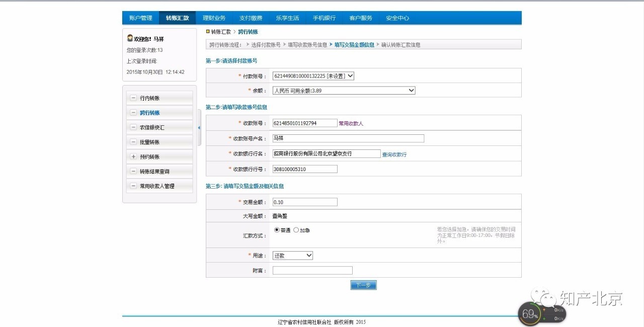Click the minus icon beside 常用收款人管理
The height and width of the screenshot is (327, 644).
pos(133,186)
